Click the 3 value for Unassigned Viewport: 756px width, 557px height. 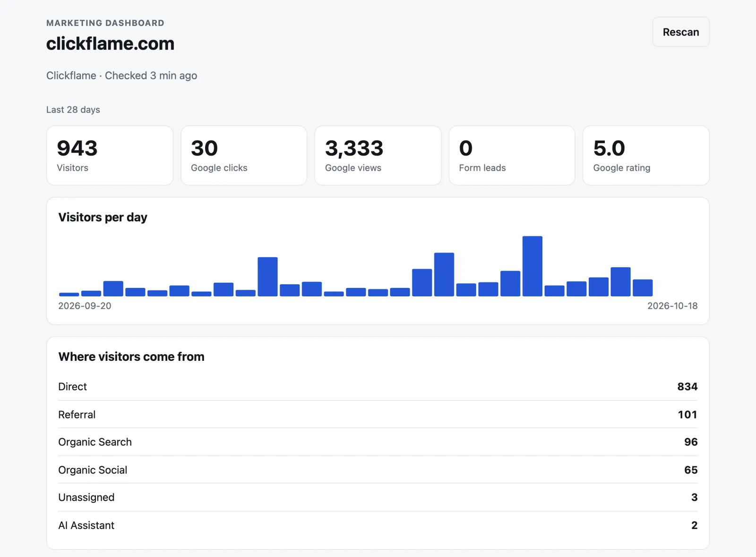click(694, 497)
